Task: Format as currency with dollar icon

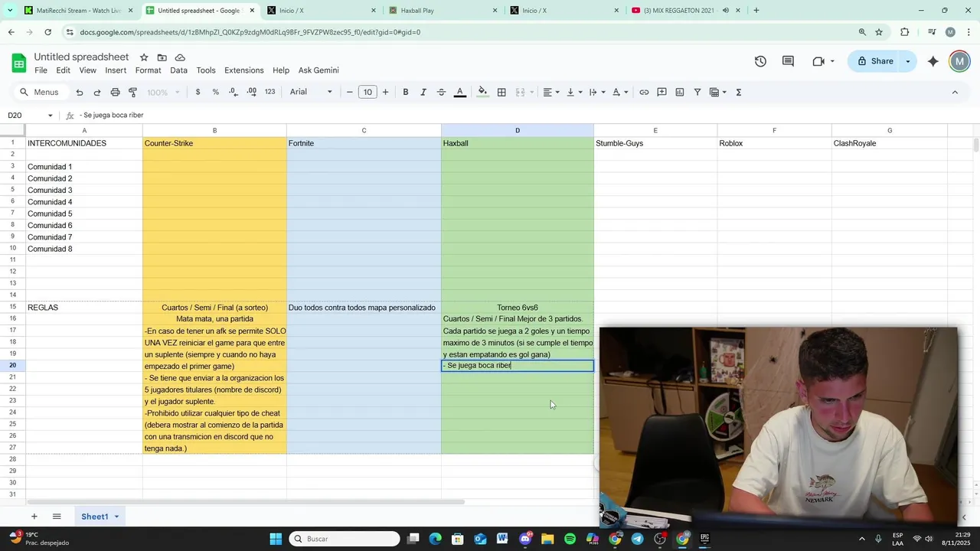Action: [198, 92]
